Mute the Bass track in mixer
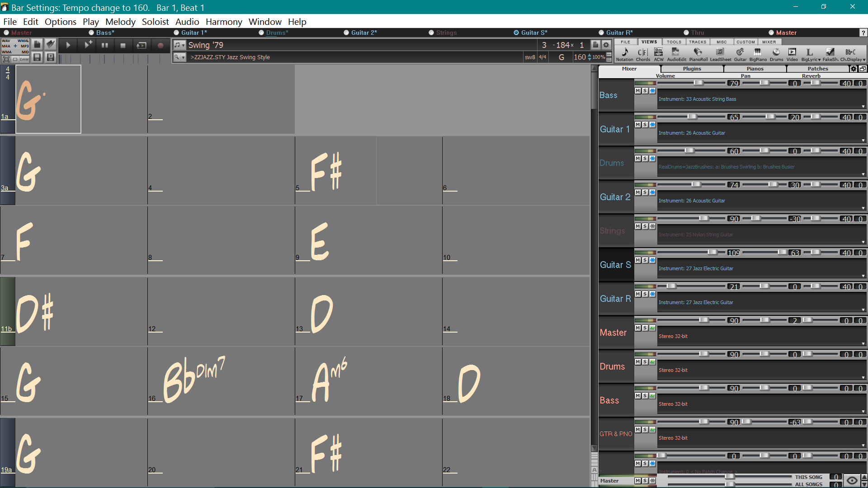The image size is (868, 488). click(x=638, y=91)
